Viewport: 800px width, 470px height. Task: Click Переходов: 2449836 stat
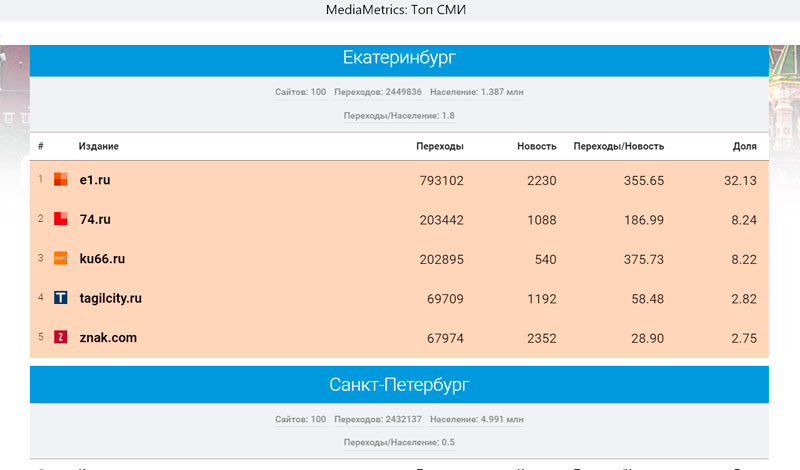(378, 92)
